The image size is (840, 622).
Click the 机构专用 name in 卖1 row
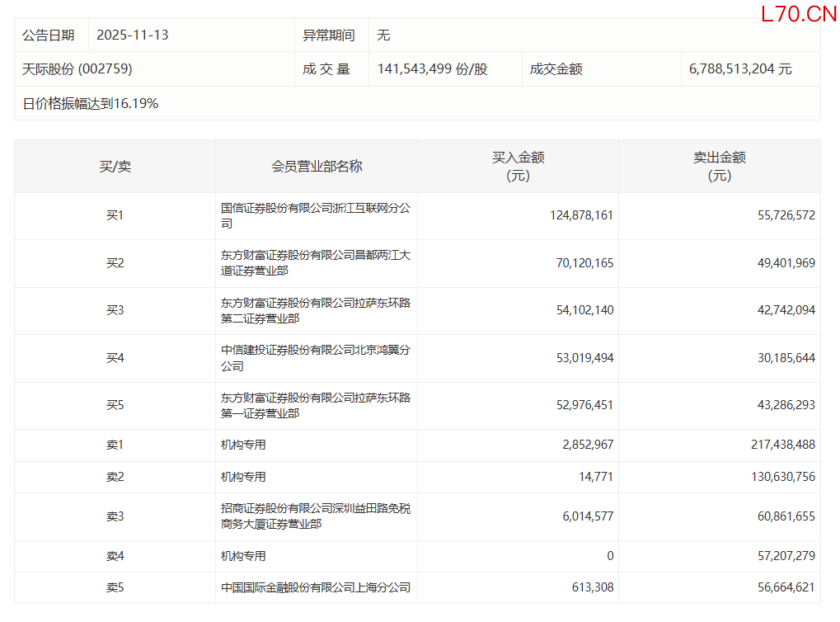pos(243,445)
